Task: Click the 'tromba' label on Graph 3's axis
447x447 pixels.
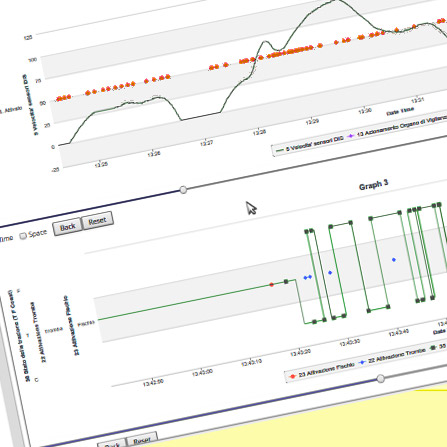Action: [x=54, y=330]
